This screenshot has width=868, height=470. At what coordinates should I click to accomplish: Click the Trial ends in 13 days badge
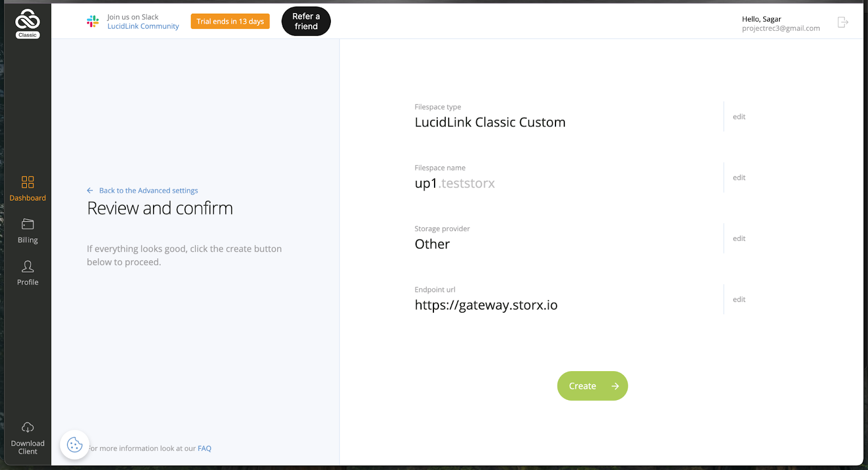coord(230,21)
